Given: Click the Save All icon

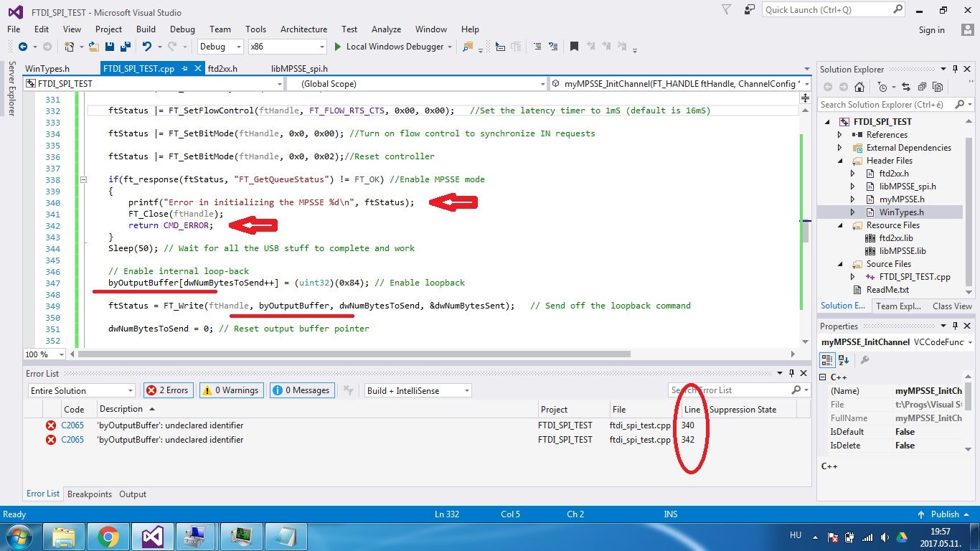Looking at the screenshot, I should tap(126, 47).
